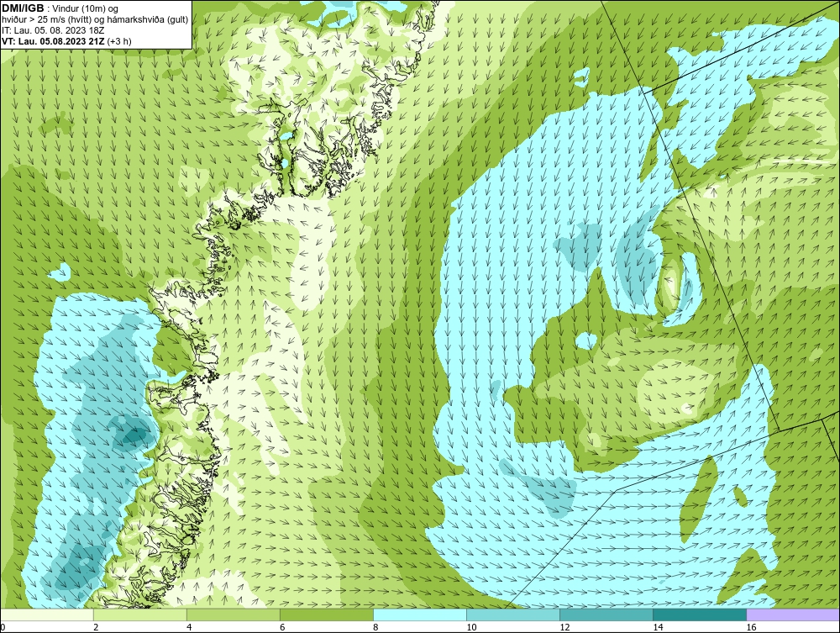Click the scale label '8'
Image resolution: width=840 pixels, height=633 pixels.
(375, 627)
